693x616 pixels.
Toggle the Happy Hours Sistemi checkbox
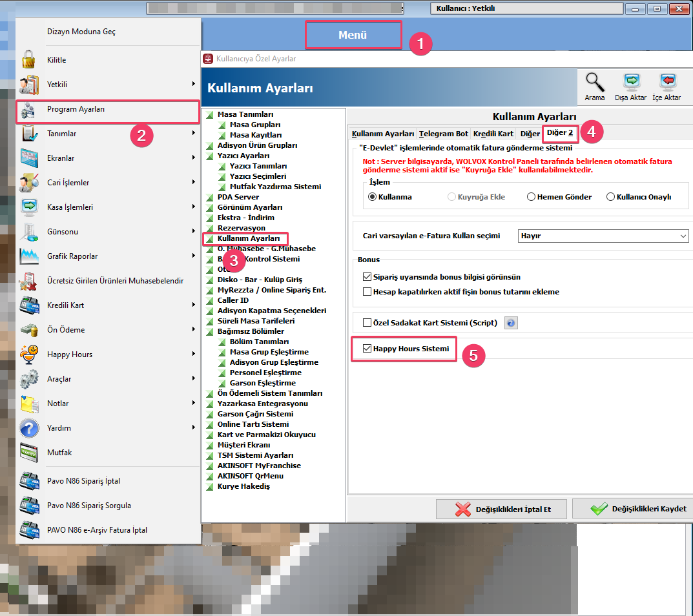(367, 349)
